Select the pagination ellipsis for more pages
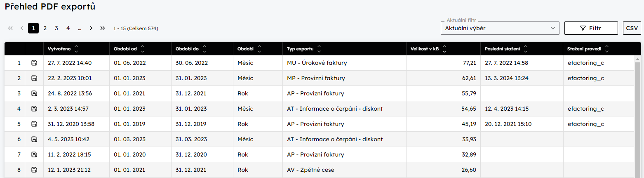This screenshot has height=178, width=644. 79,28
